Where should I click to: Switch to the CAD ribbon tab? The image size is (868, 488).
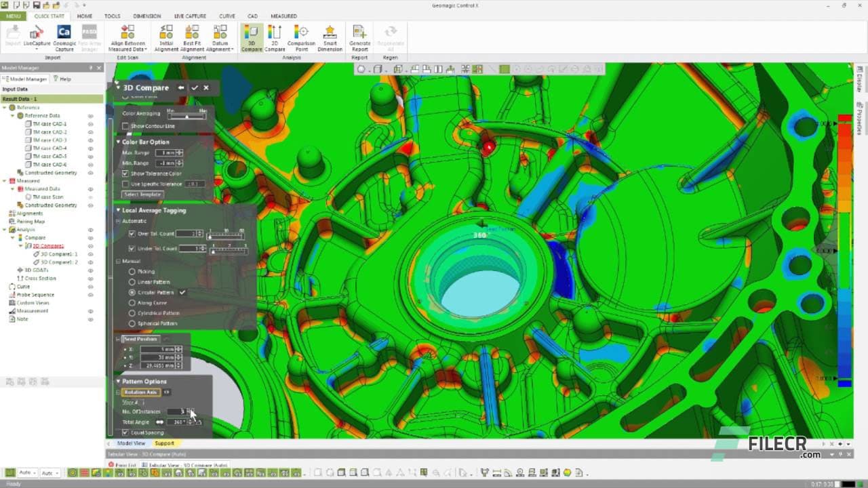tap(252, 16)
